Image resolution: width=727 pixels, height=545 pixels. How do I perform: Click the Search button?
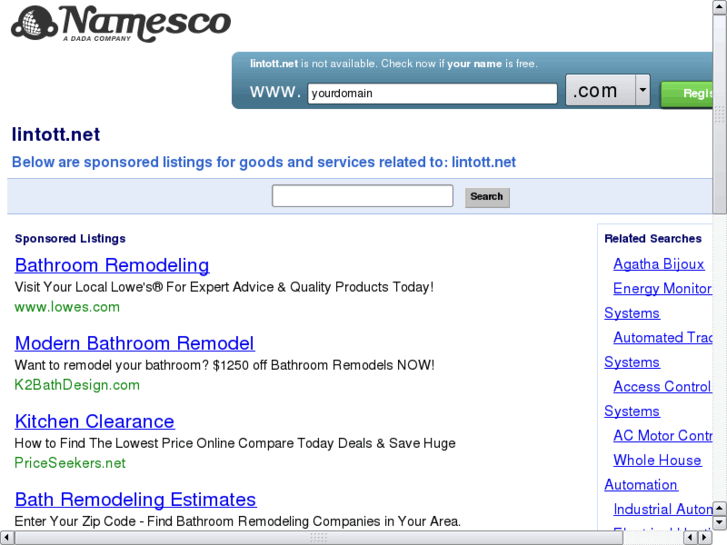(x=487, y=197)
